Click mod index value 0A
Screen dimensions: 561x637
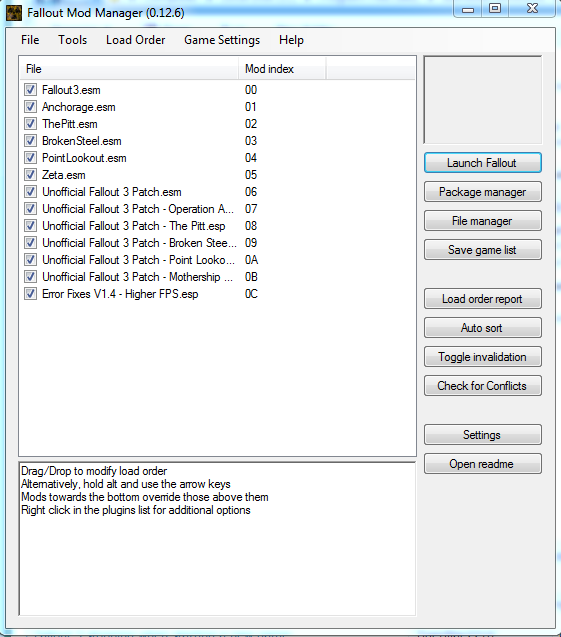point(251,260)
